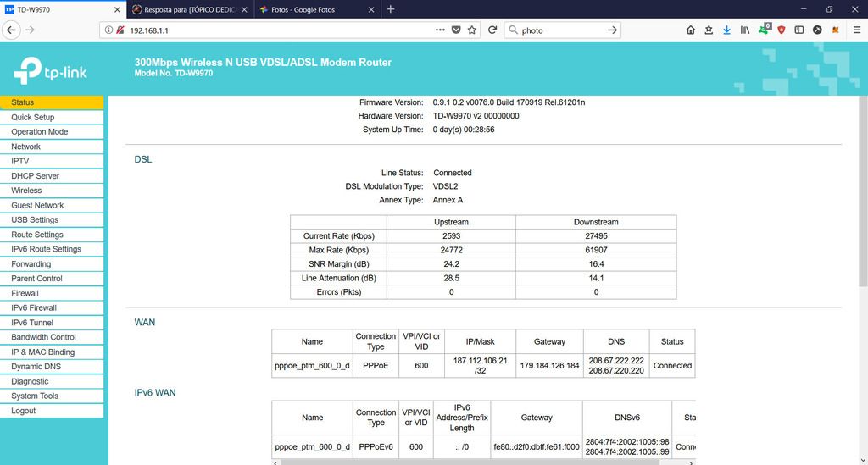The width and height of the screenshot is (868, 465).
Task: Click the horizontal scrollbar under IPv6 WAN table
Action: pyautogui.click(x=424, y=462)
